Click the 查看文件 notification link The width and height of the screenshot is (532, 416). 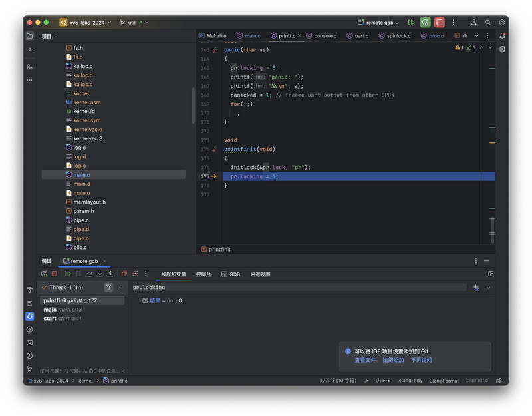click(365, 360)
